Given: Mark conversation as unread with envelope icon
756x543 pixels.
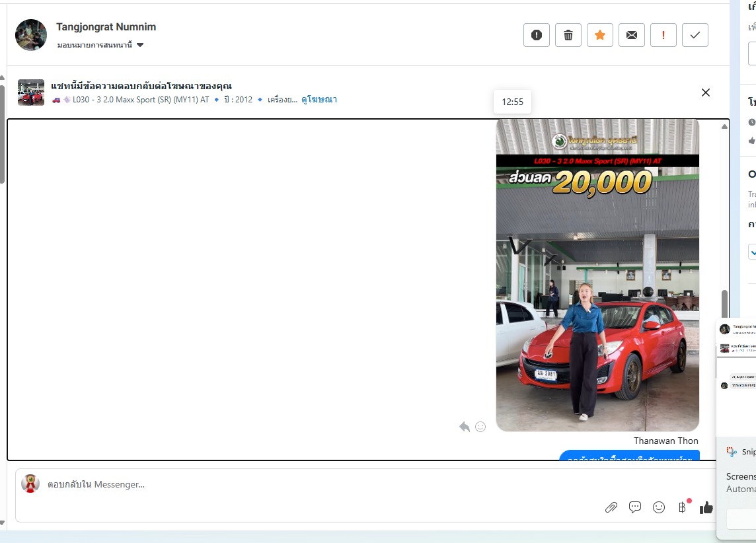Looking at the screenshot, I should click(x=631, y=35).
